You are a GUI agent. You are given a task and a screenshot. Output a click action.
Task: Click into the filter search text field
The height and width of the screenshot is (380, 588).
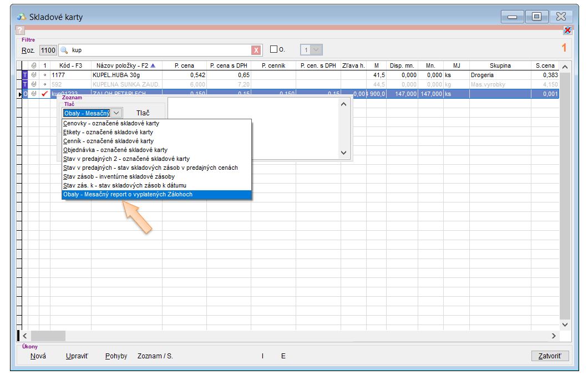[x=158, y=50]
